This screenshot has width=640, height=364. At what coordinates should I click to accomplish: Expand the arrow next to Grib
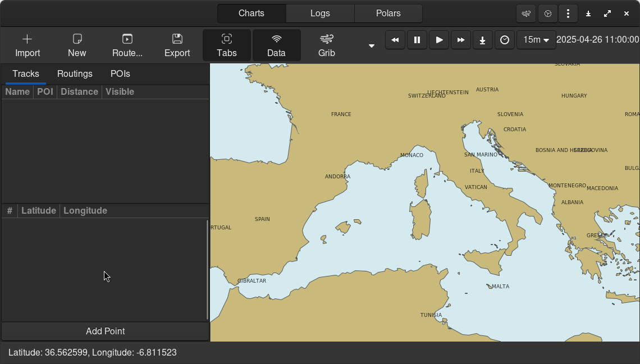[x=371, y=46]
